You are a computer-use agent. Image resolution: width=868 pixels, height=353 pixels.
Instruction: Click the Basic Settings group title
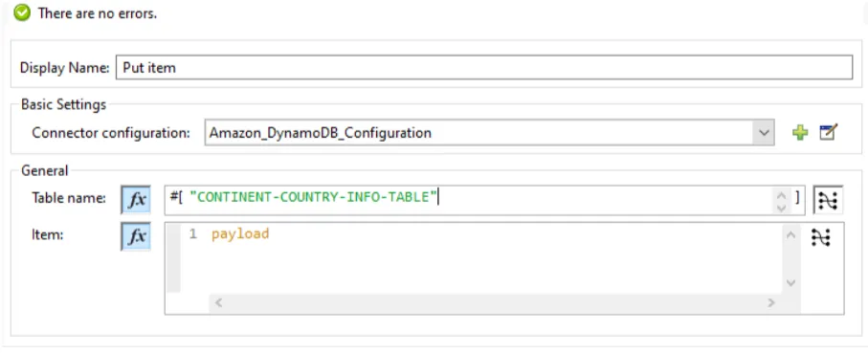click(64, 104)
